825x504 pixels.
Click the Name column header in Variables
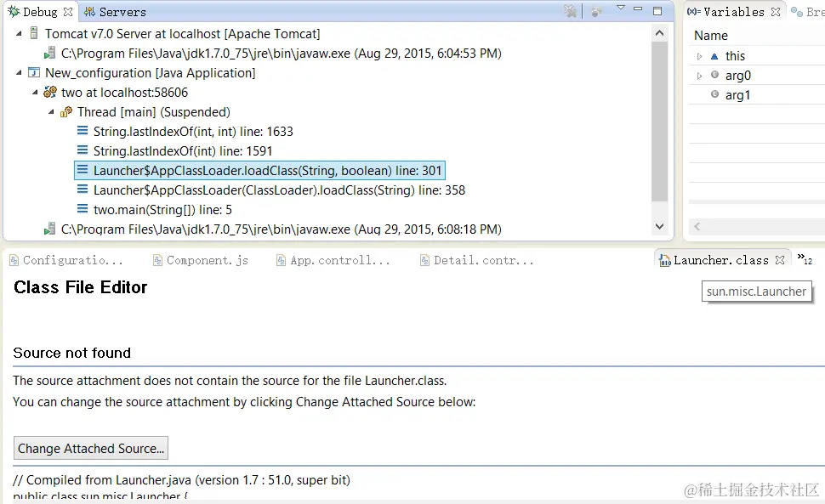pos(711,35)
